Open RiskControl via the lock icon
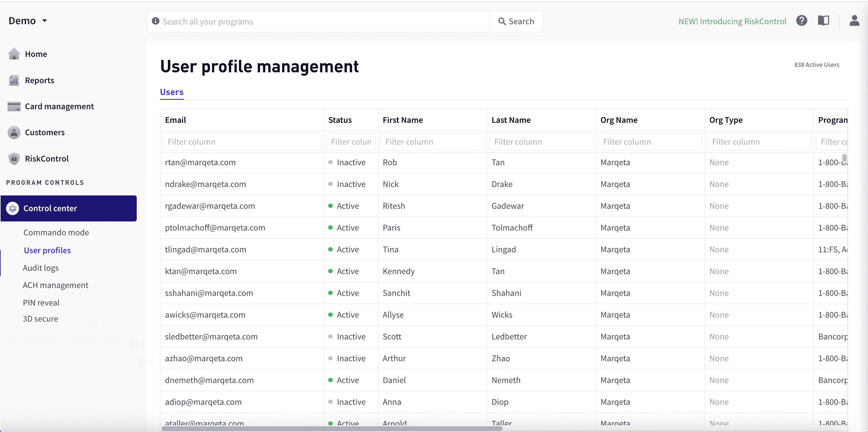Viewport: 868px width, 432px height. point(14,159)
